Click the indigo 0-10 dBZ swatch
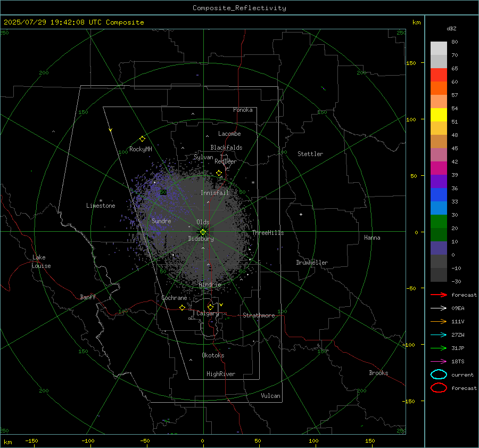The image size is (479, 448). (x=439, y=248)
